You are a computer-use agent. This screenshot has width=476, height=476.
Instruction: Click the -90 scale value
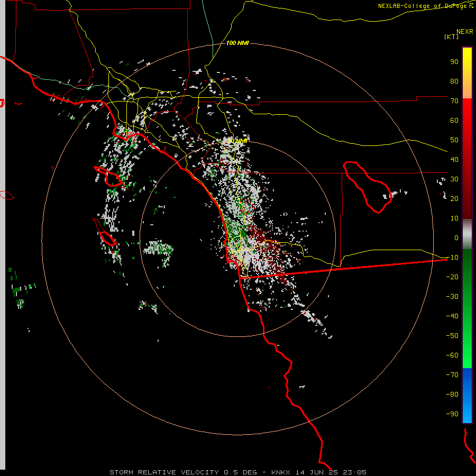tap(452, 414)
